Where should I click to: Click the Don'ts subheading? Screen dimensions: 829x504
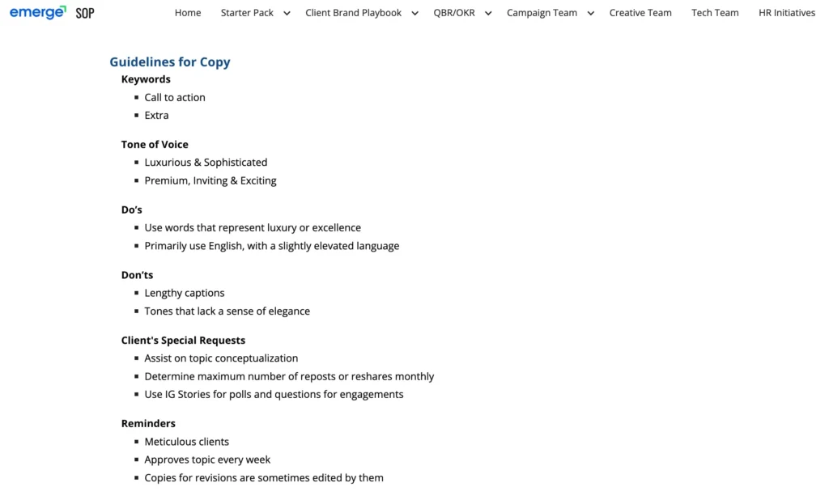[137, 275]
